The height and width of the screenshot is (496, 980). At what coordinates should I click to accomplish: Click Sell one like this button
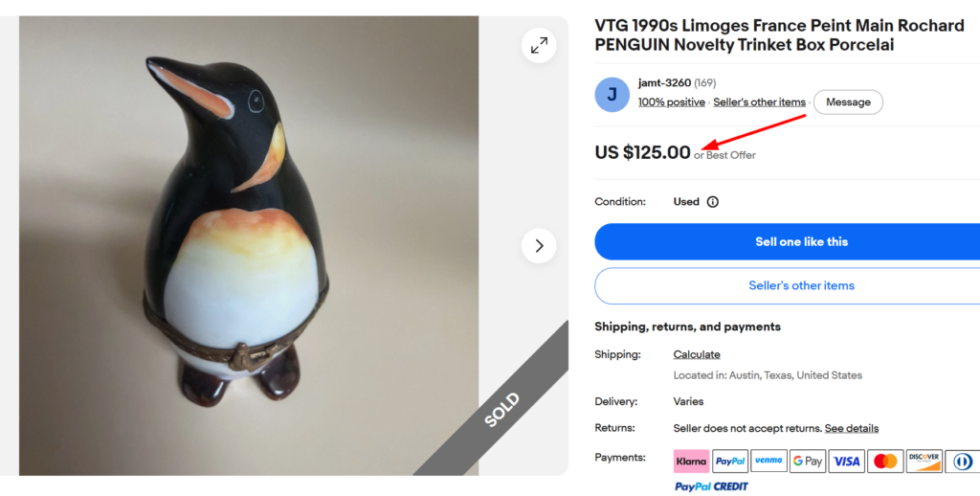tap(789, 241)
